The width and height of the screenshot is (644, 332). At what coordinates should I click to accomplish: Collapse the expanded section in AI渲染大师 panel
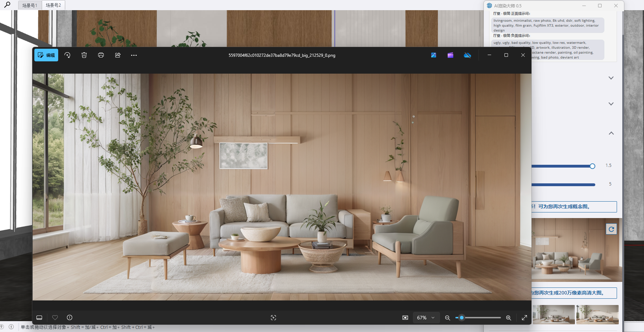tap(611, 133)
